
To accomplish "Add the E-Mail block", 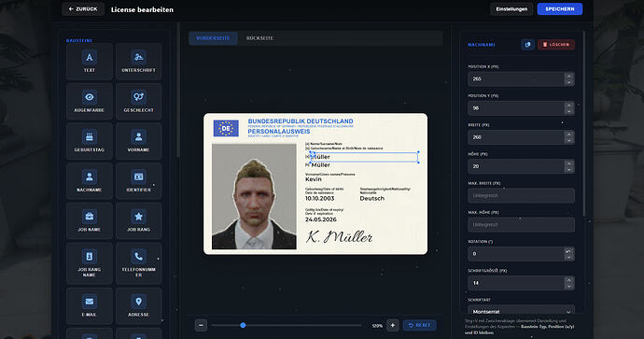I will point(89,305).
